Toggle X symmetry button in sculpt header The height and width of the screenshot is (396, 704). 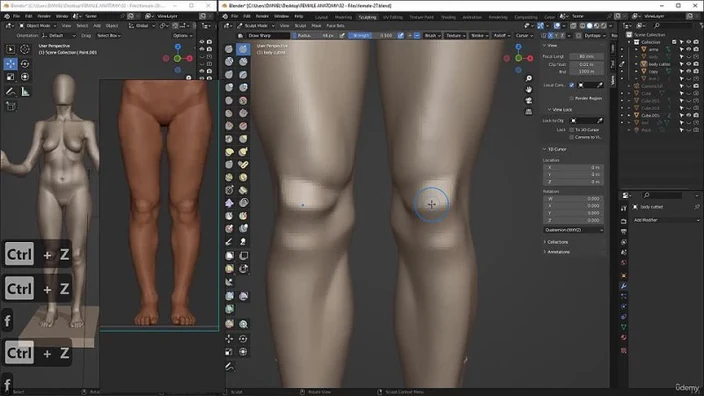click(550, 35)
